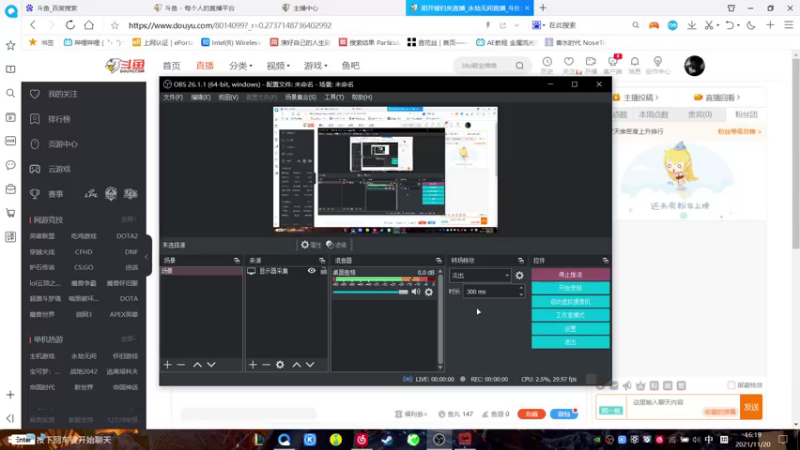
Task: Toggle the 屏蔽特效 checkbox in chat
Action: [x=731, y=385]
